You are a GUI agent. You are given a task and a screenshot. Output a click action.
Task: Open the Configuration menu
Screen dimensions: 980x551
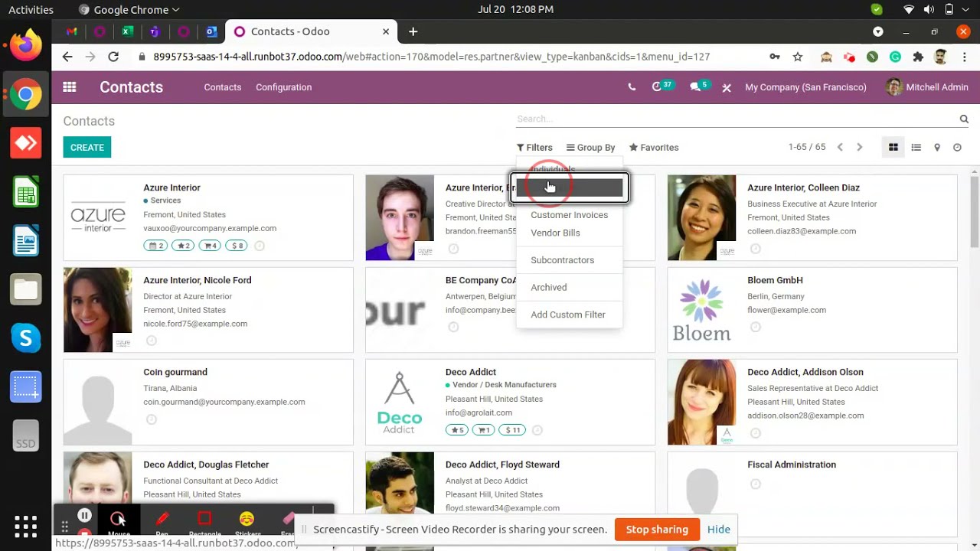coord(283,87)
